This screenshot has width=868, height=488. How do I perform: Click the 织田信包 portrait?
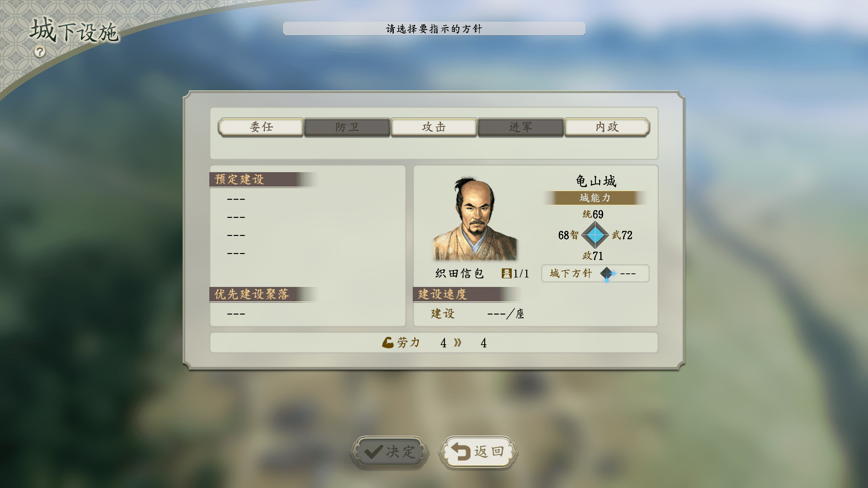click(475, 219)
